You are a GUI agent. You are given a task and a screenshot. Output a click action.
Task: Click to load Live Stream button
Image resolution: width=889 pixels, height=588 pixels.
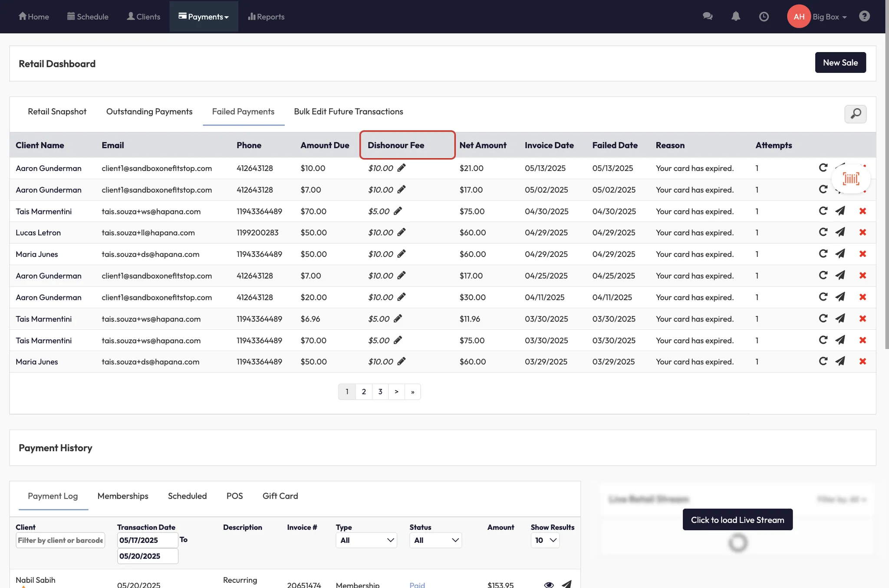coord(737,519)
